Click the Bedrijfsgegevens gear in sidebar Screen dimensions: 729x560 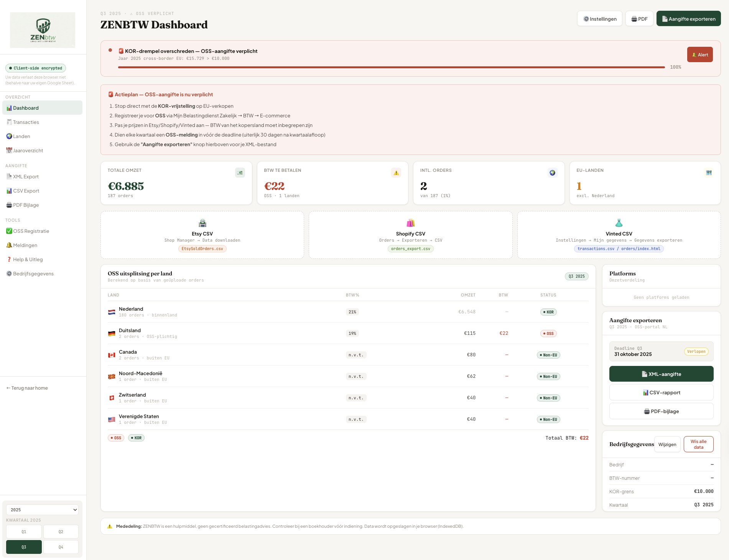click(x=8, y=273)
